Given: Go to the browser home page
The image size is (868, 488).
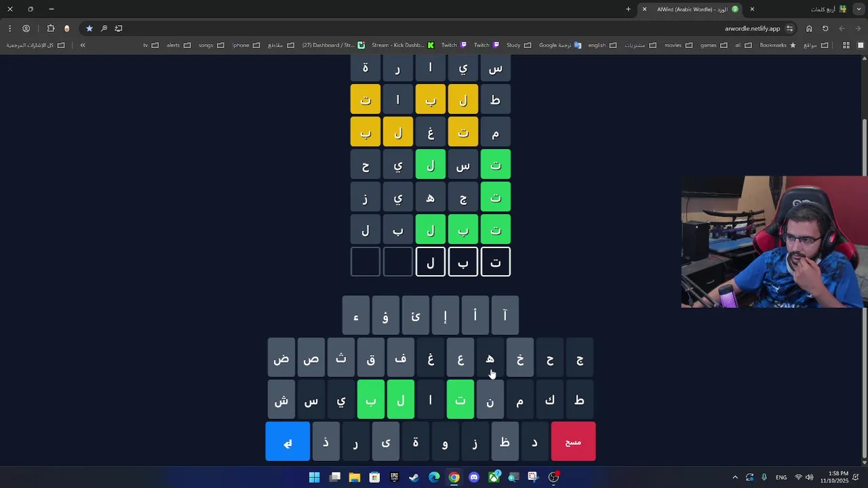Looking at the screenshot, I should point(809,28).
